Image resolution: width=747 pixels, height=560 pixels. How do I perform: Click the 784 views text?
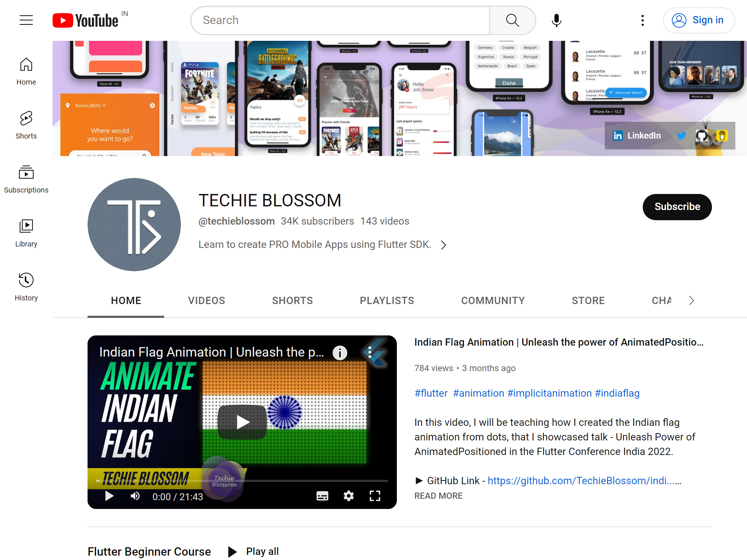[x=434, y=368]
